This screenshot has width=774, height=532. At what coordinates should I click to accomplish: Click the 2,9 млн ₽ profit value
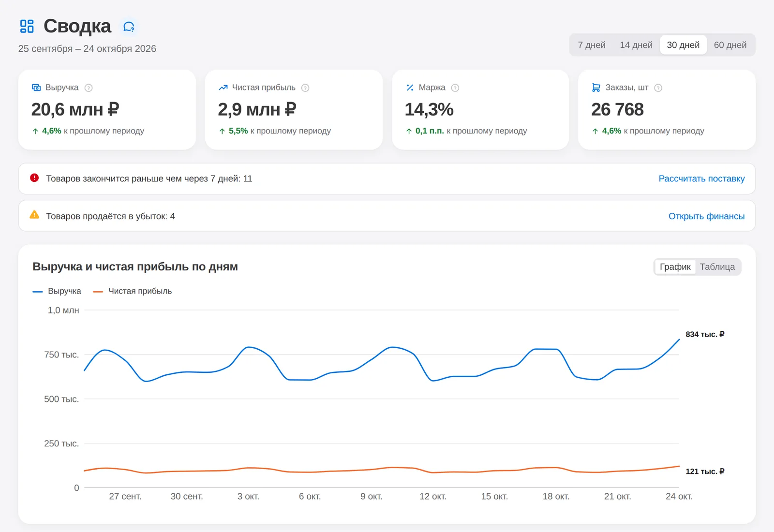point(257,109)
